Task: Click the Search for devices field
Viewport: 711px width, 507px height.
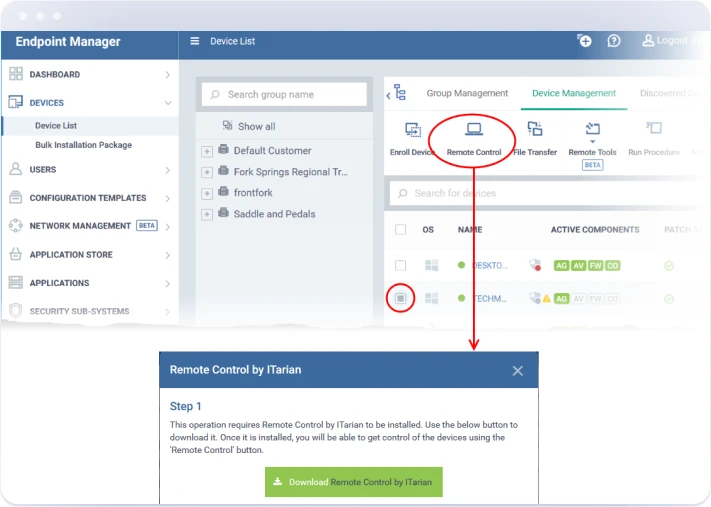Action: pos(544,193)
